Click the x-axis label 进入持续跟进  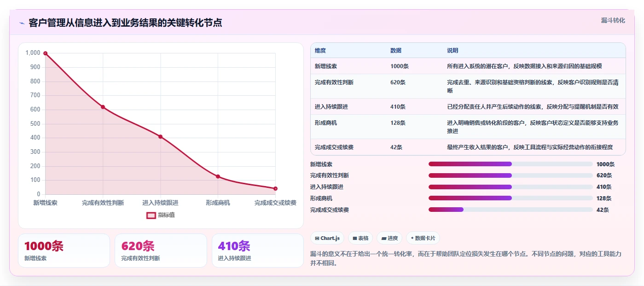[x=160, y=203]
